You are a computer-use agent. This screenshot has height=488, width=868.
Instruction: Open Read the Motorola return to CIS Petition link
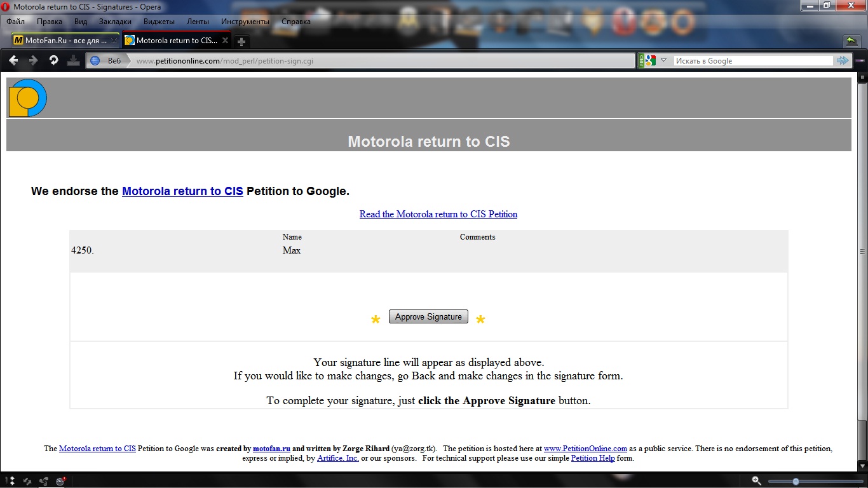pos(438,214)
